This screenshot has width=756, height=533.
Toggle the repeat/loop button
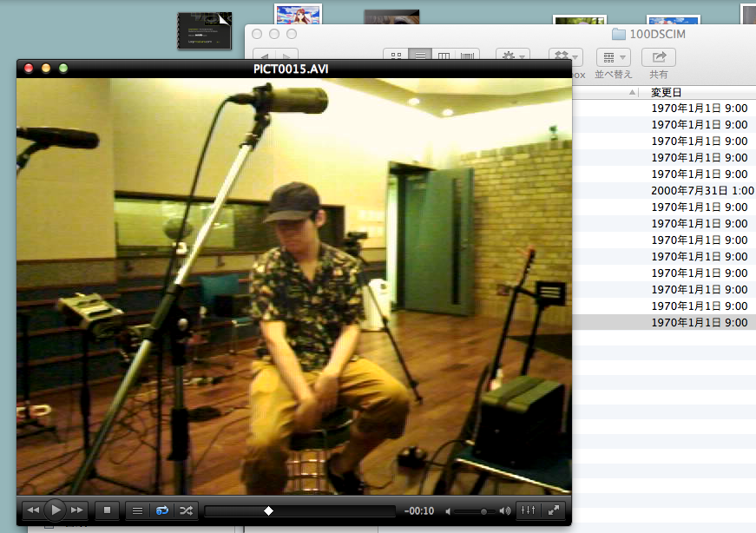[x=161, y=510]
